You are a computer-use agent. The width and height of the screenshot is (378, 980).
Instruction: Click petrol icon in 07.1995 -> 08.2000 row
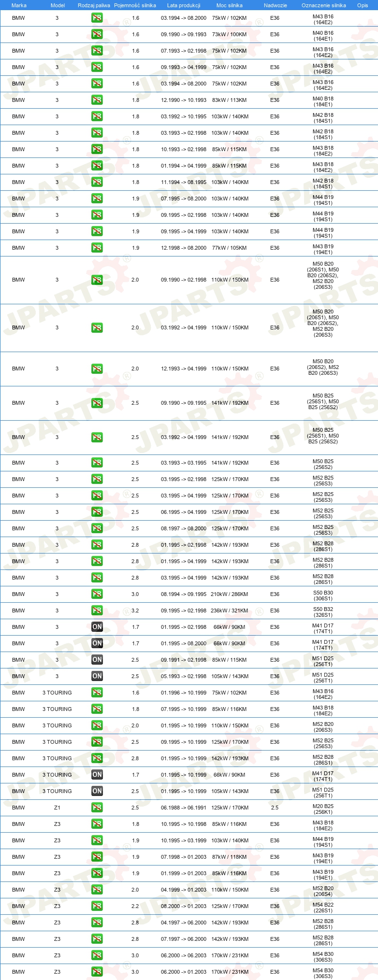coord(97,199)
